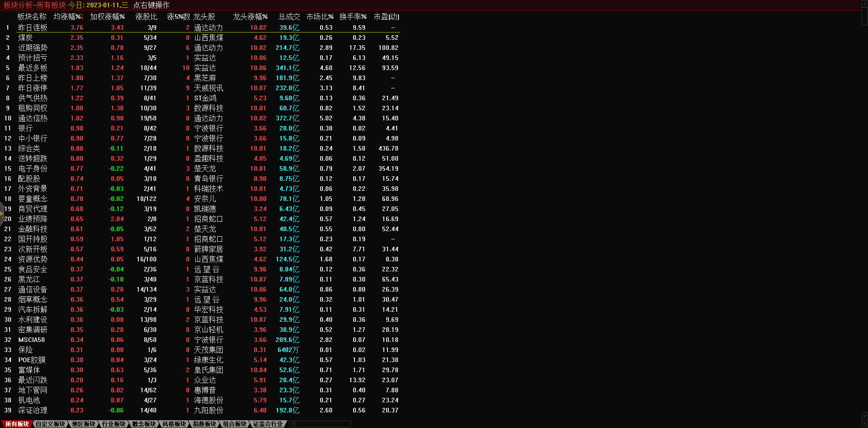Click the 换手率% column header
Image resolution: width=868 pixels, height=428 pixels.
[353, 17]
